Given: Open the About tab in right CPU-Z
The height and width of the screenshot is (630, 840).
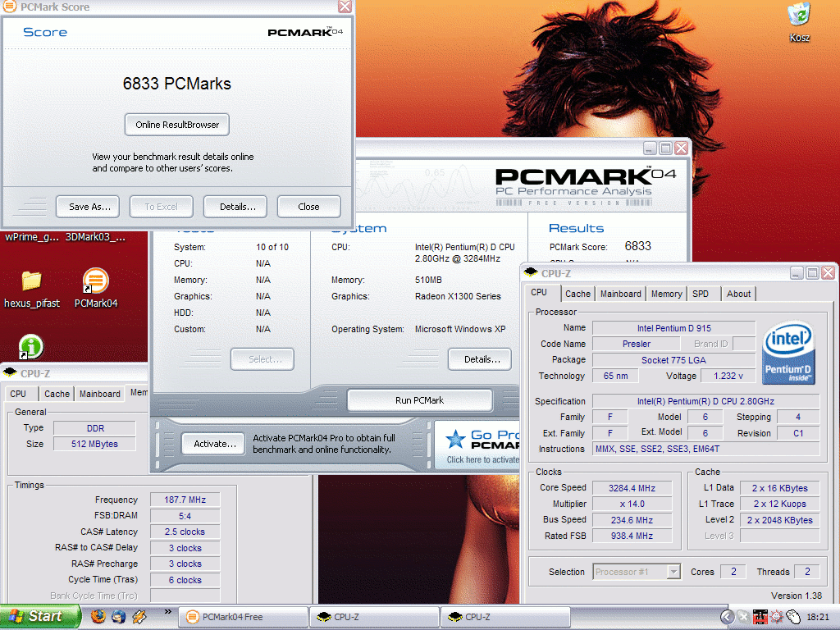Looking at the screenshot, I should pyautogui.click(x=738, y=294).
